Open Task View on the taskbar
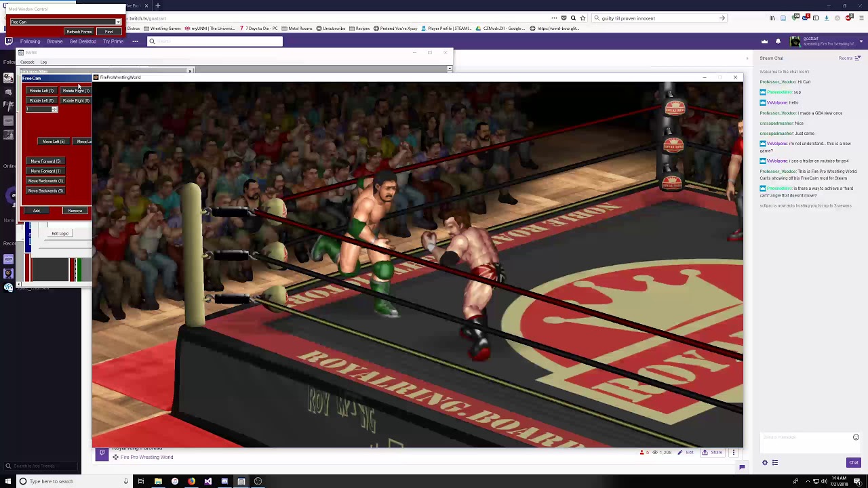 pyautogui.click(x=141, y=481)
